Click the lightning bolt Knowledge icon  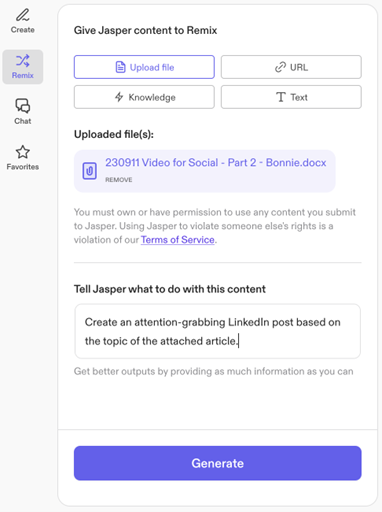(119, 97)
